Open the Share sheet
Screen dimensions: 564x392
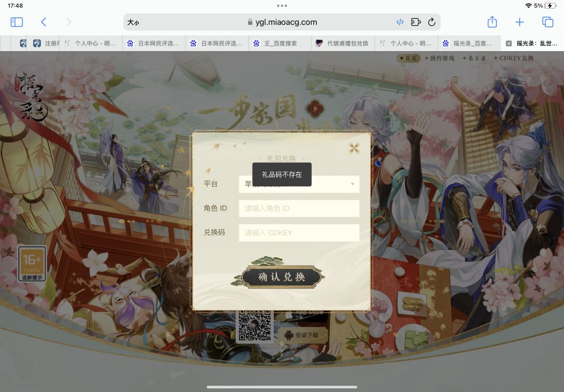pos(492,22)
